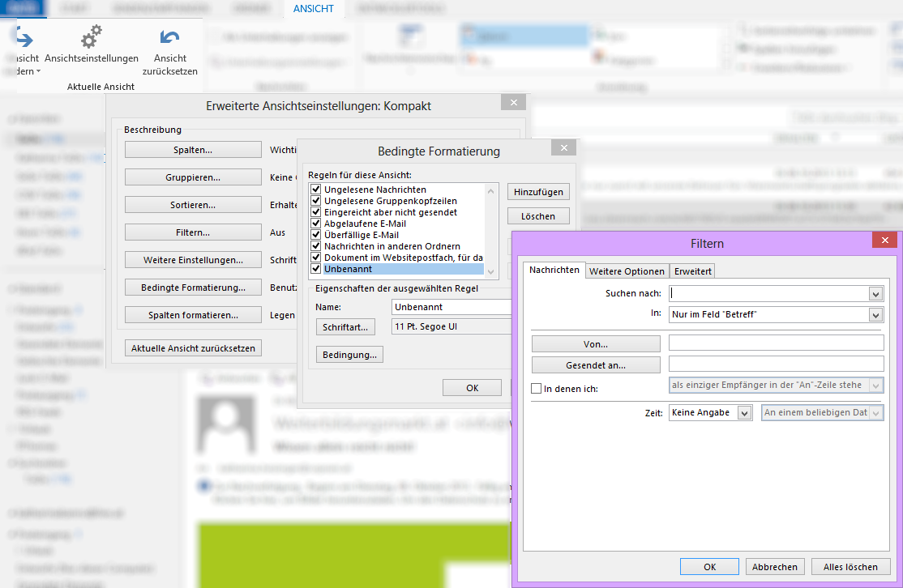Switch to the Erweitert tab
Viewport: 903px width, 588px height.
pyautogui.click(x=692, y=271)
